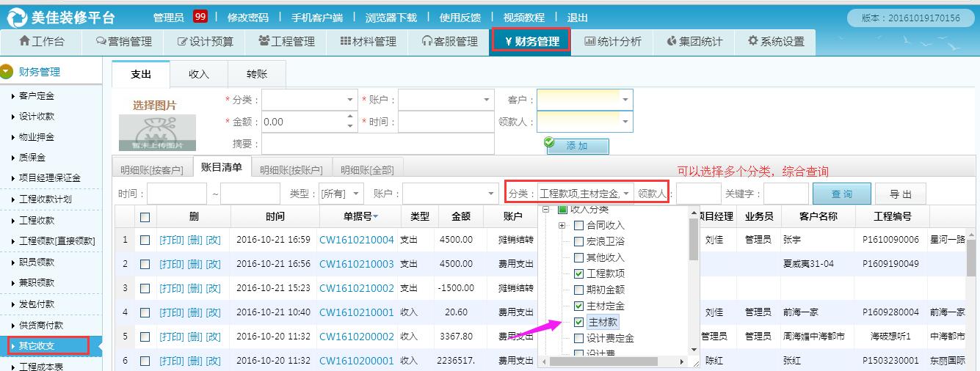
Task: Click the 关键字 keyword input field
Action: click(785, 194)
